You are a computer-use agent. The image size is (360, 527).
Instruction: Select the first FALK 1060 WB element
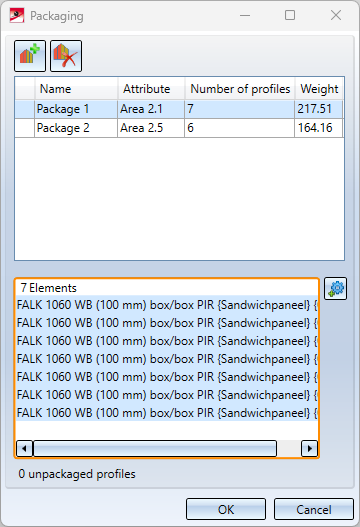167,305
